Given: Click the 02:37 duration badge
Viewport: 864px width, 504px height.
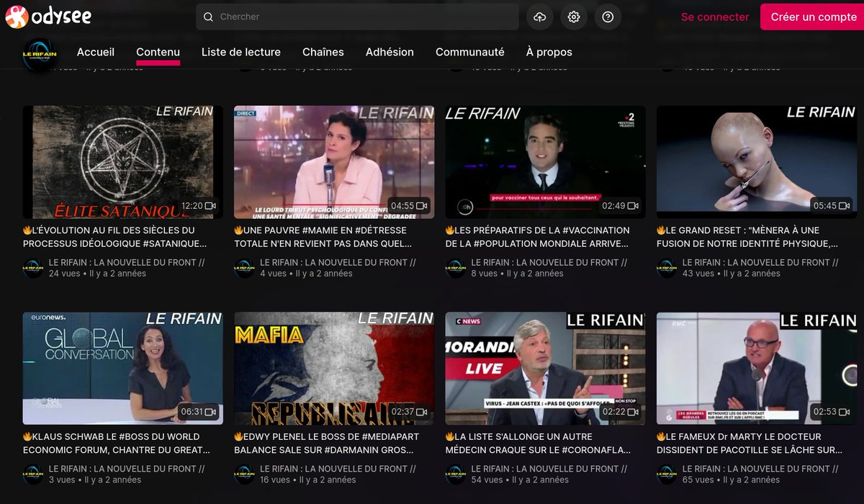Looking at the screenshot, I should tap(410, 412).
